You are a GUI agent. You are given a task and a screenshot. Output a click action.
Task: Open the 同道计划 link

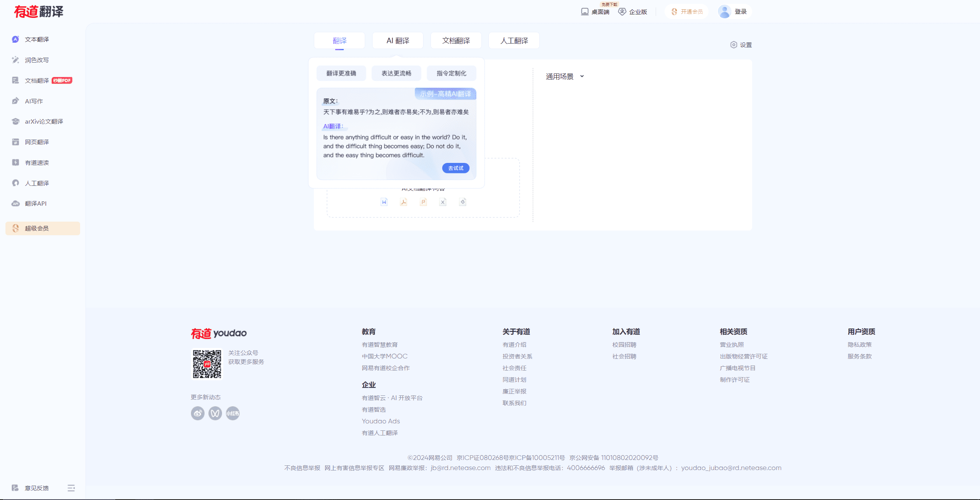pos(514,379)
